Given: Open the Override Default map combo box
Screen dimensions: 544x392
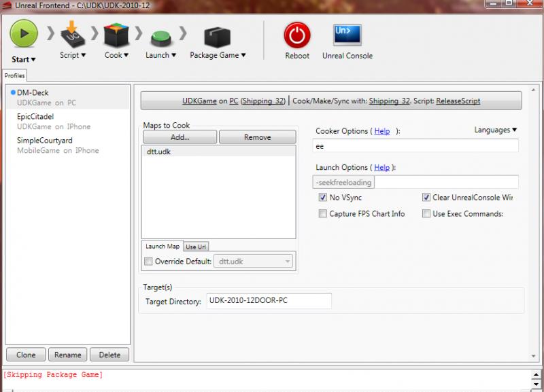Looking at the screenshot, I should pos(253,262).
